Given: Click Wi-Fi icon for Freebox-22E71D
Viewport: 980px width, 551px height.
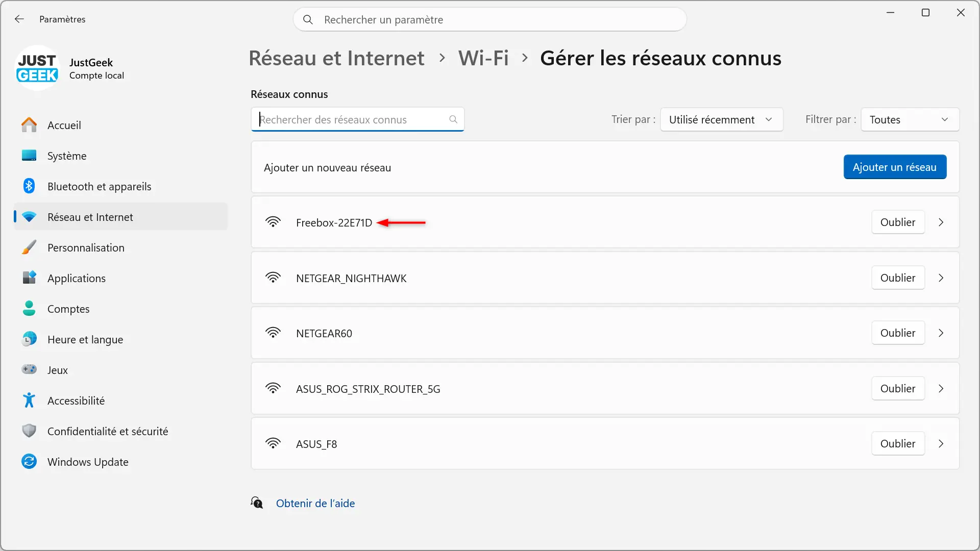Looking at the screenshot, I should pos(273,222).
